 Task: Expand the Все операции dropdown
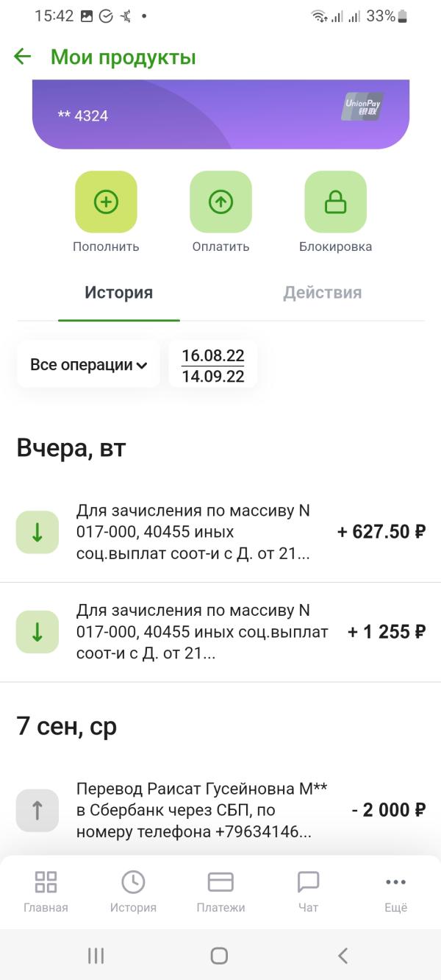click(88, 364)
